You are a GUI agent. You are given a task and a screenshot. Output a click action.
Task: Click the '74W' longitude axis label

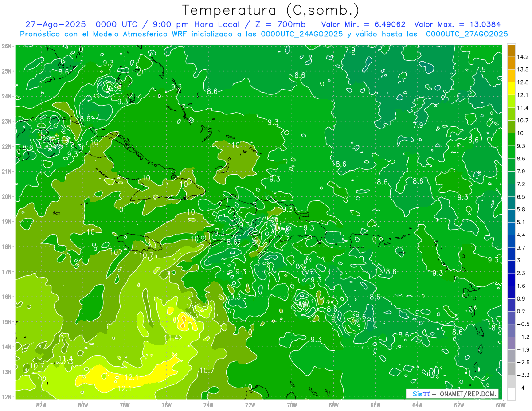208,405
